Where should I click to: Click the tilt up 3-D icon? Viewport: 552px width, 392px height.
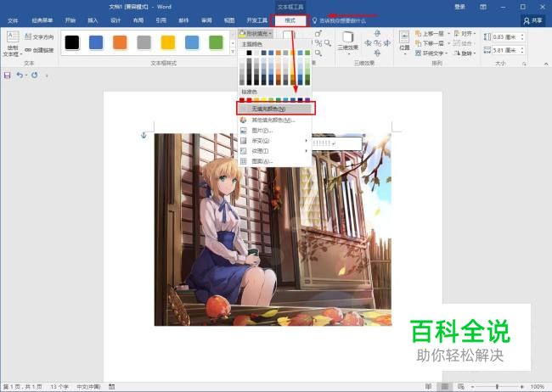tap(377, 33)
